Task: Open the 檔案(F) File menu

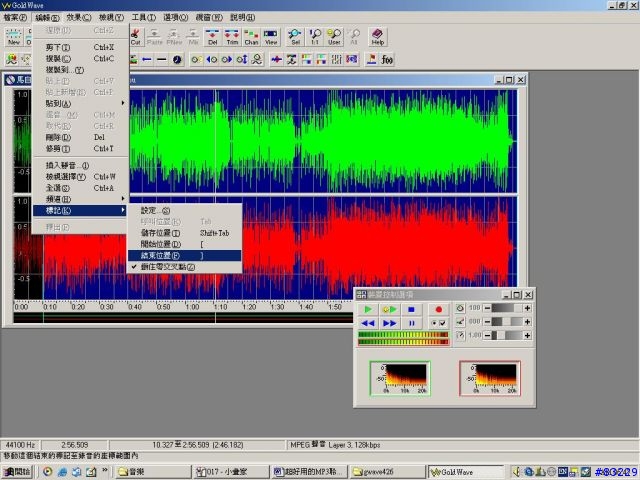Action: 15,18
